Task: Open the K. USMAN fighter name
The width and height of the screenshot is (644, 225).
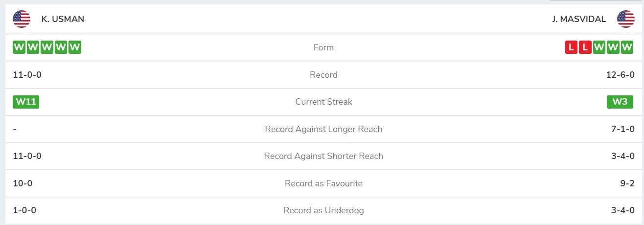Action: click(x=63, y=19)
